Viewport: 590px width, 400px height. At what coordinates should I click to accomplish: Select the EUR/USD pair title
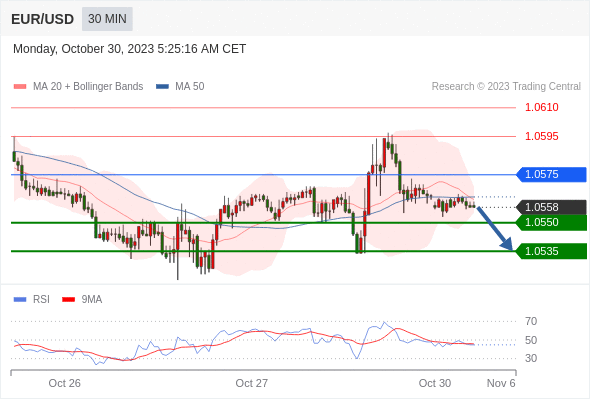tap(43, 19)
